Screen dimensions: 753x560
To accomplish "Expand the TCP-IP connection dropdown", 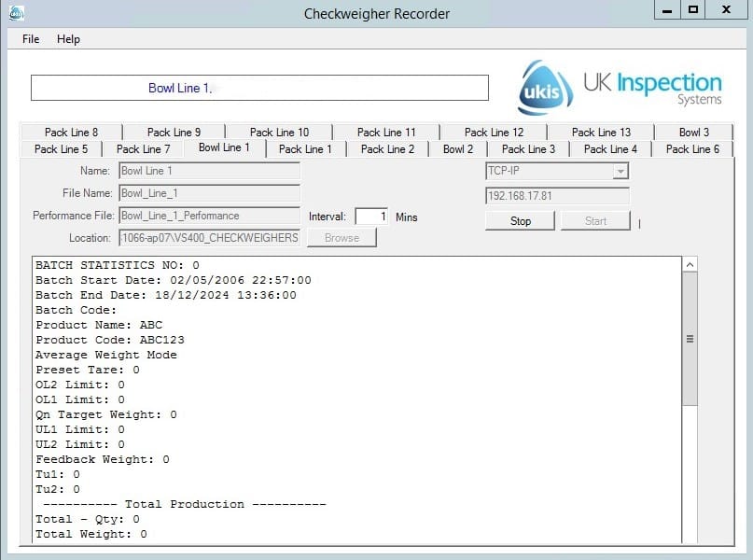I will (x=621, y=172).
